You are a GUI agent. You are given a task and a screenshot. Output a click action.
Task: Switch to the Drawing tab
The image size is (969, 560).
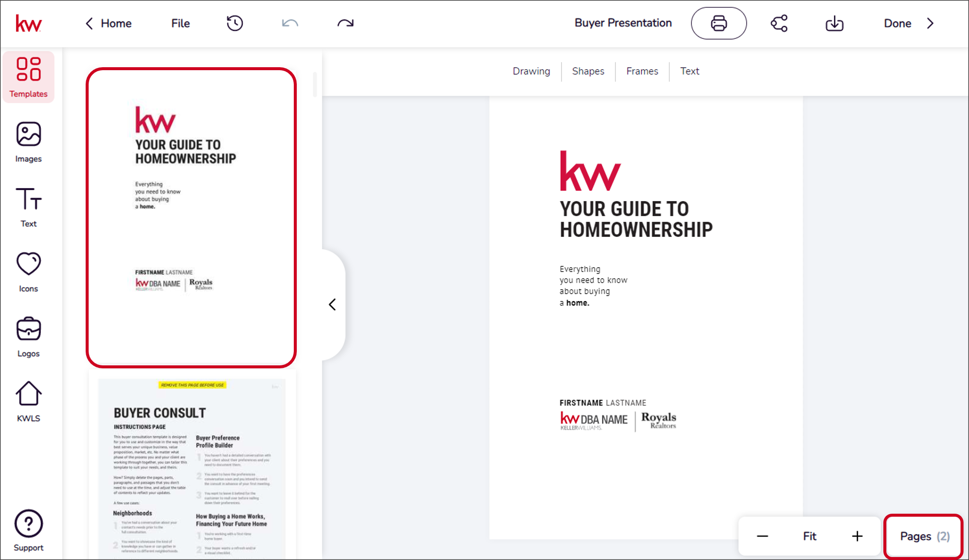coord(531,71)
